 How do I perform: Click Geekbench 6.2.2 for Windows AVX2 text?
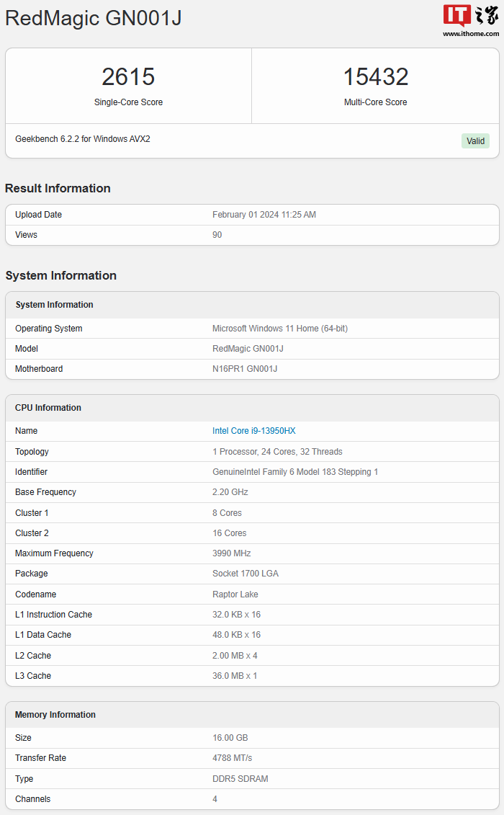tap(82, 139)
